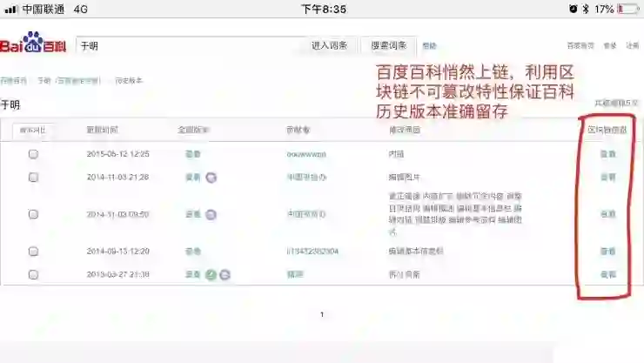Click the Baidu Baike logo
The image size is (644, 363).
click(33, 43)
